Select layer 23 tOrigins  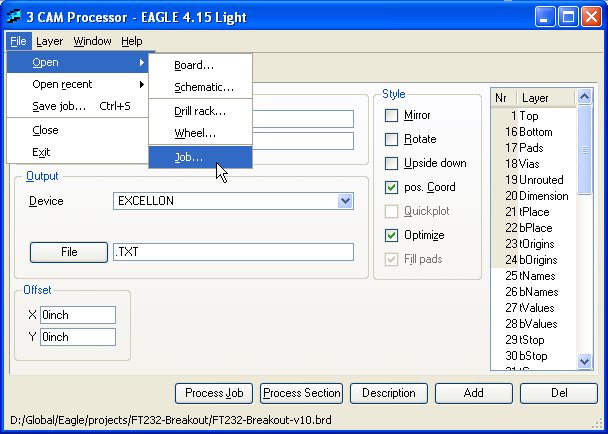pos(534,244)
